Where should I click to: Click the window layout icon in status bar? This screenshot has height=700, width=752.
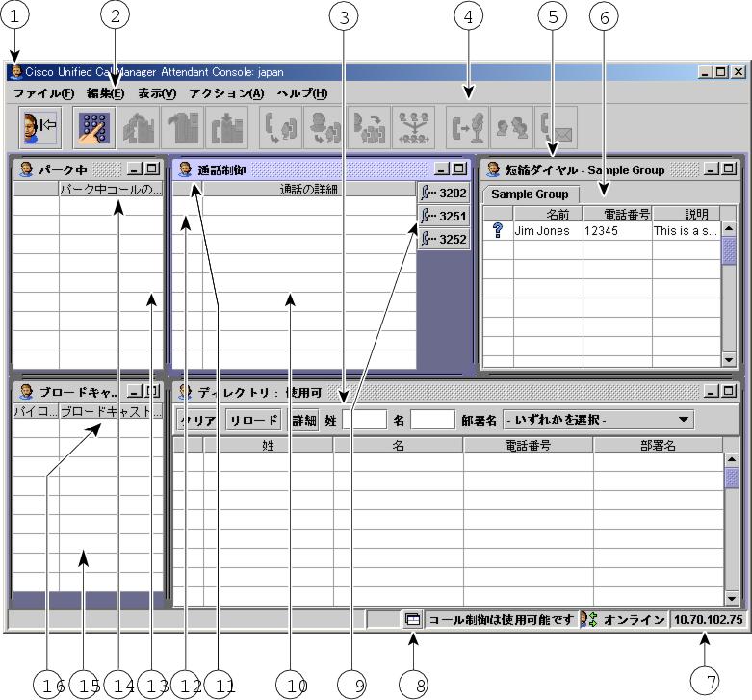pos(412,619)
